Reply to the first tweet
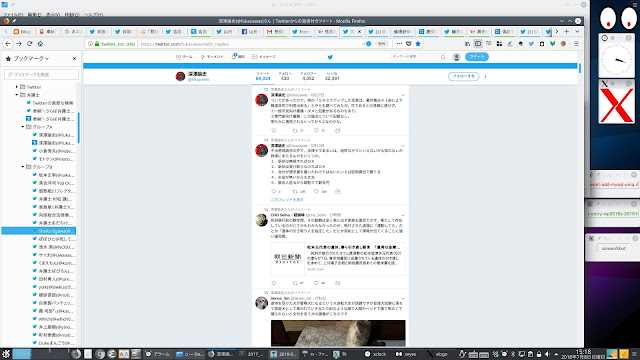640x360 pixels. coord(273,131)
